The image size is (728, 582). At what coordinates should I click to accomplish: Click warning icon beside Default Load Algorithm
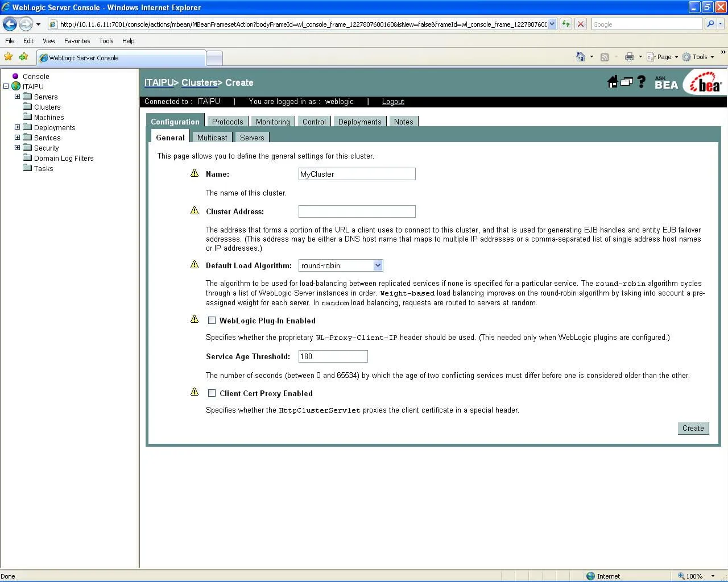click(195, 264)
